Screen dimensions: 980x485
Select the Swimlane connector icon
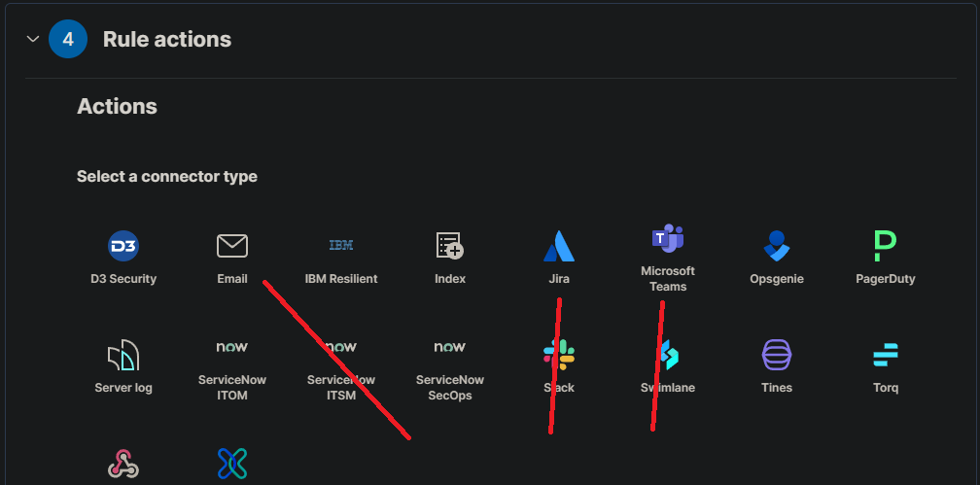pyautogui.click(x=668, y=356)
